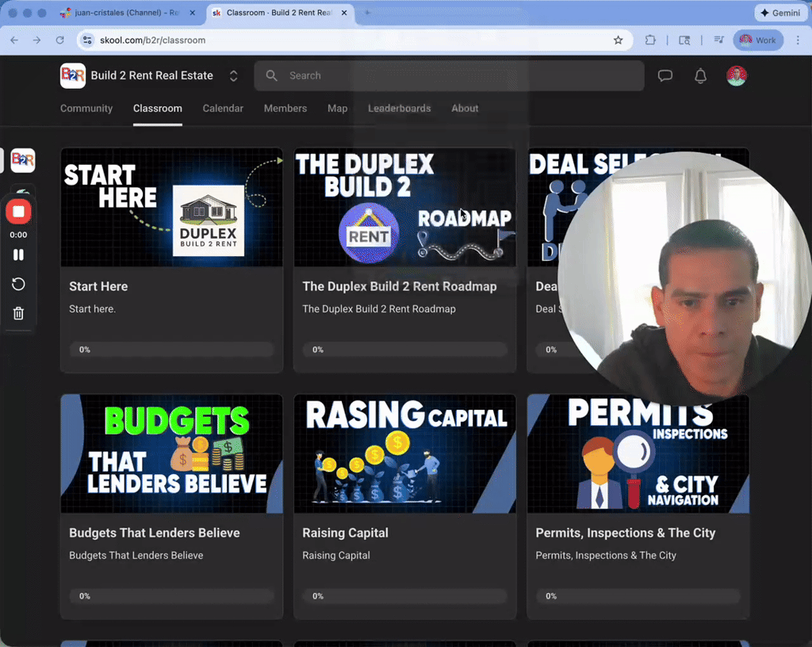
Task: Open the Duplex Build 2 Roadmap thumbnail
Action: (405, 208)
